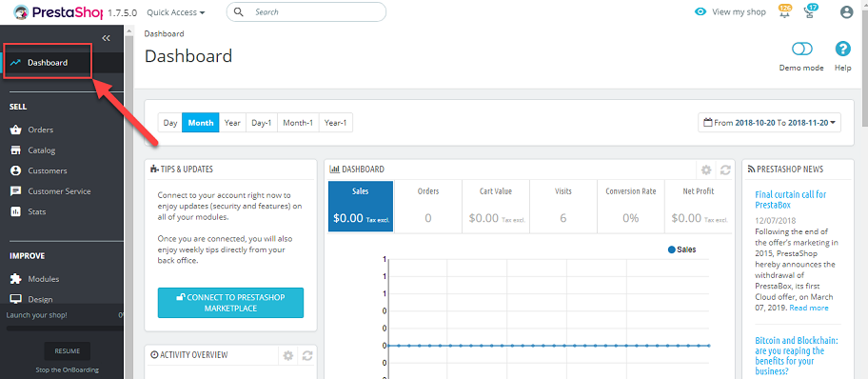Select the Sales KPI tile

coord(361,206)
